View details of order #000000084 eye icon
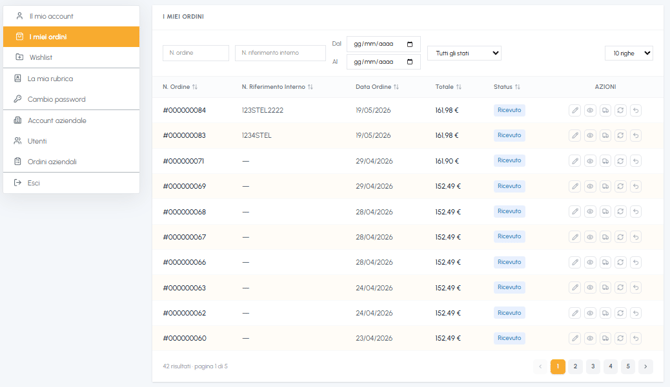 point(590,110)
